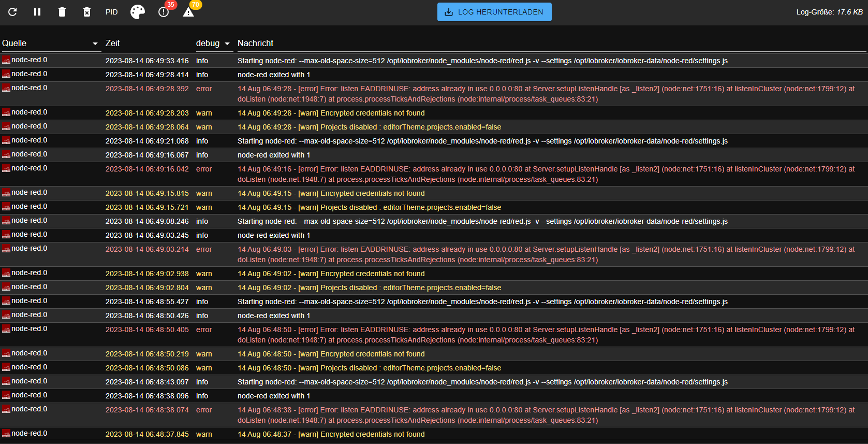Viewport: 868px width, 444px height.
Task: Select timestamp 2023-08-14 06:48:38.074
Action: pos(147,410)
